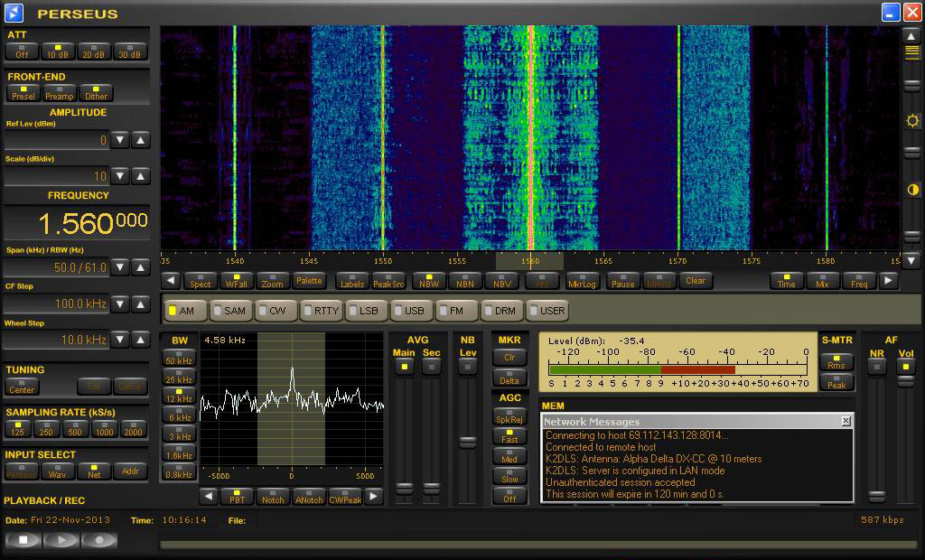Image resolution: width=925 pixels, height=560 pixels.
Task: Switch to CW mode
Action: pyautogui.click(x=275, y=311)
